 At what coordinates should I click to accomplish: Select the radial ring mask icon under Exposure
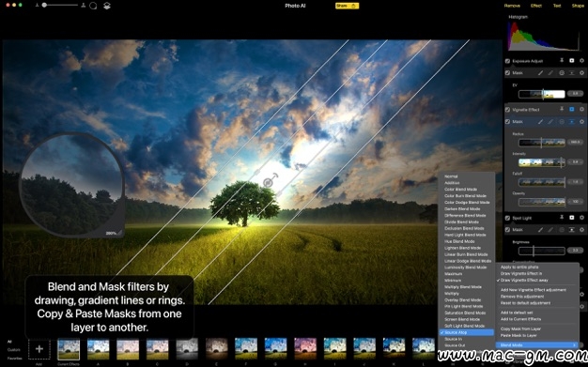point(562,73)
